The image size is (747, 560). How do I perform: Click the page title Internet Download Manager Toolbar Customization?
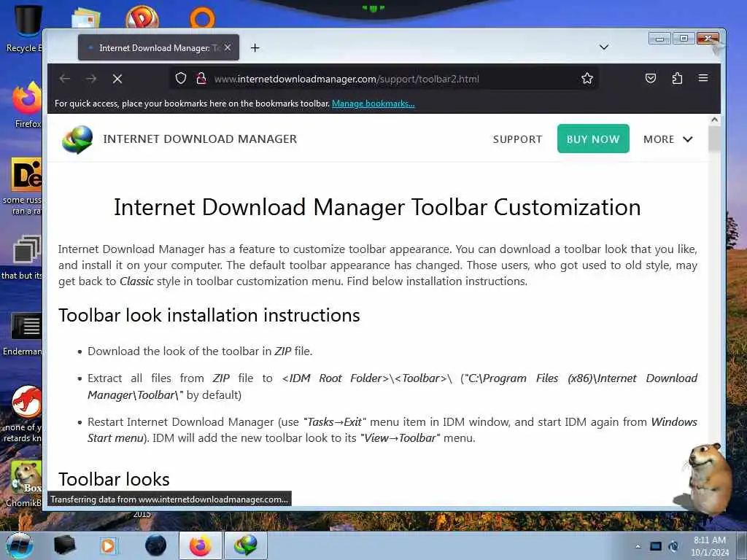tap(377, 207)
